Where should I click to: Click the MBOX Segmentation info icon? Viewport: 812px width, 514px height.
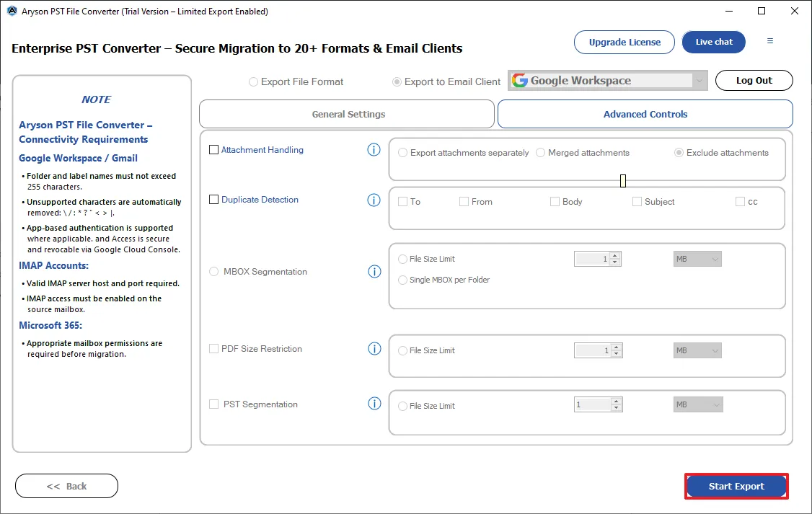[x=374, y=271]
